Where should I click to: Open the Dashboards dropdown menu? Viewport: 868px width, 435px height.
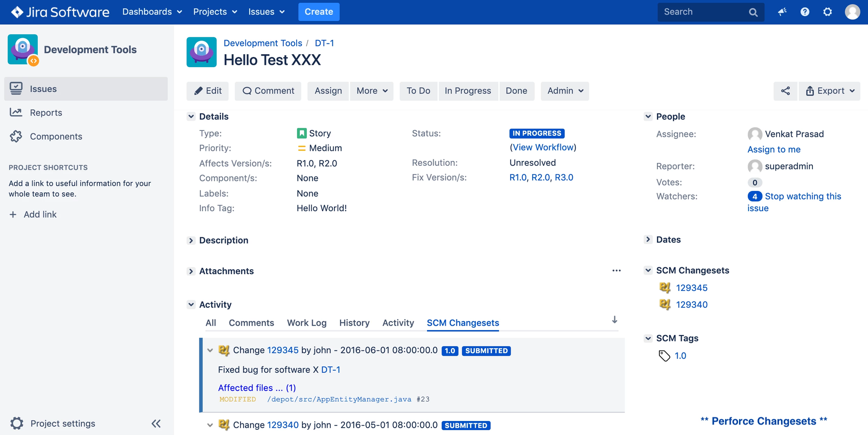pyautogui.click(x=152, y=12)
